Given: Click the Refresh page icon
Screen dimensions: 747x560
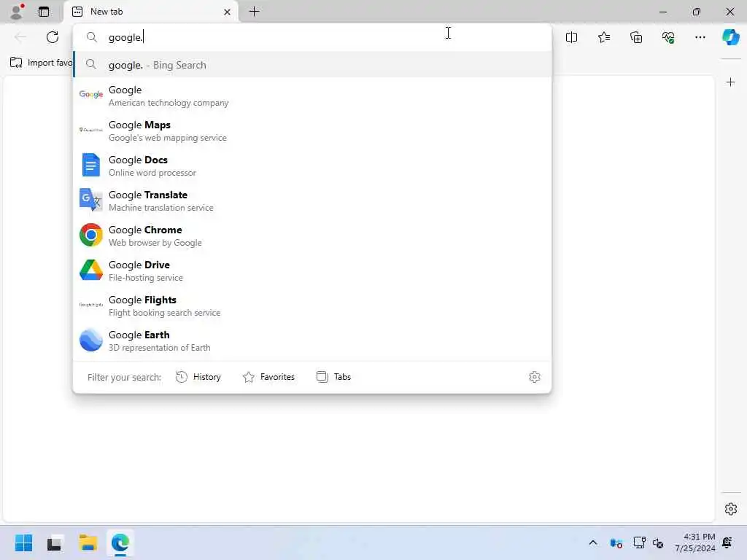Looking at the screenshot, I should coord(53,37).
